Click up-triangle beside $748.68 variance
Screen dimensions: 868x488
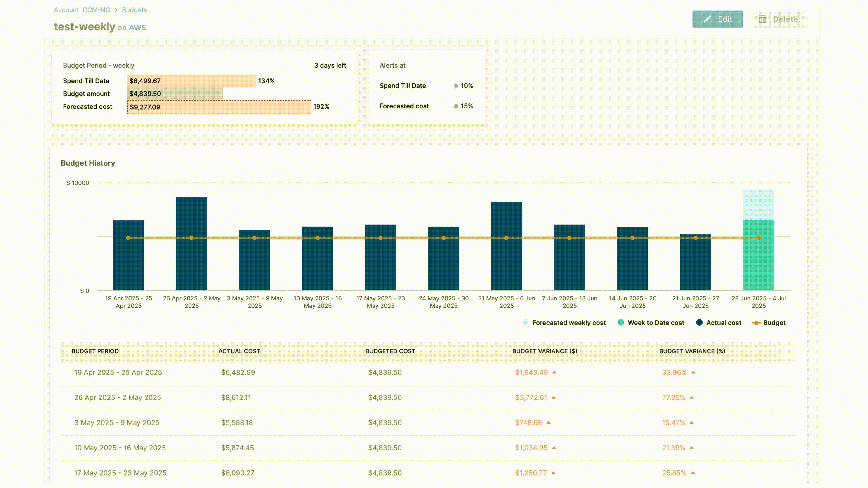pos(548,423)
